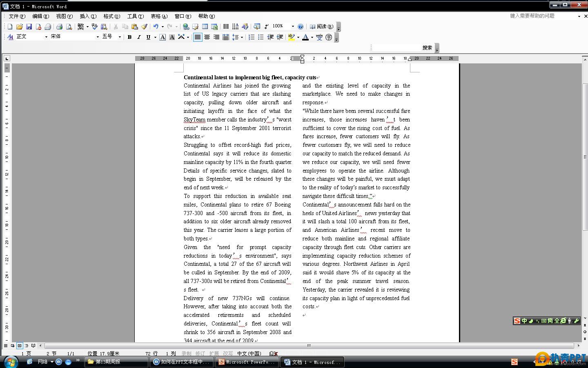This screenshot has width=588, height=368.
Task: Expand the highlight color arrow
Action: [x=298, y=37]
